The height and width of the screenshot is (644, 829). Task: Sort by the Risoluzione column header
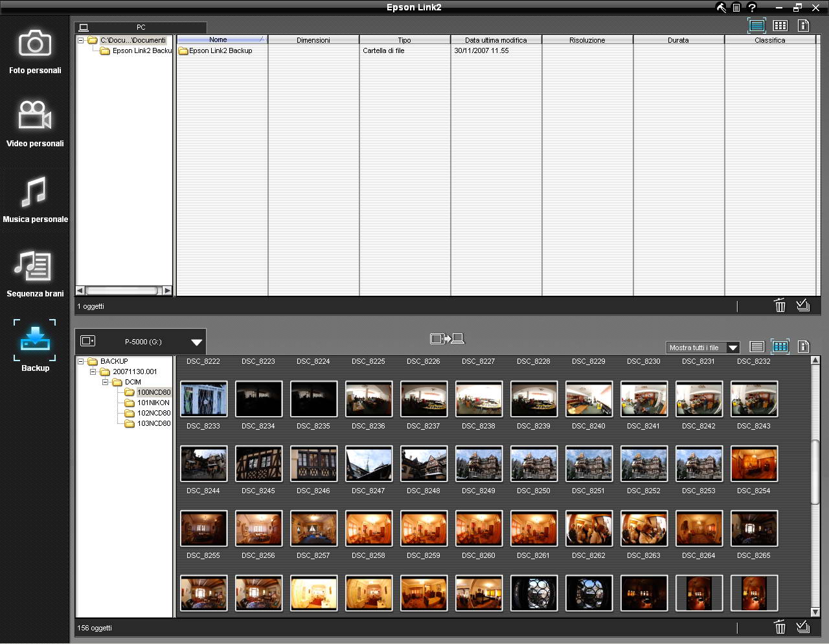[x=587, y=39]
